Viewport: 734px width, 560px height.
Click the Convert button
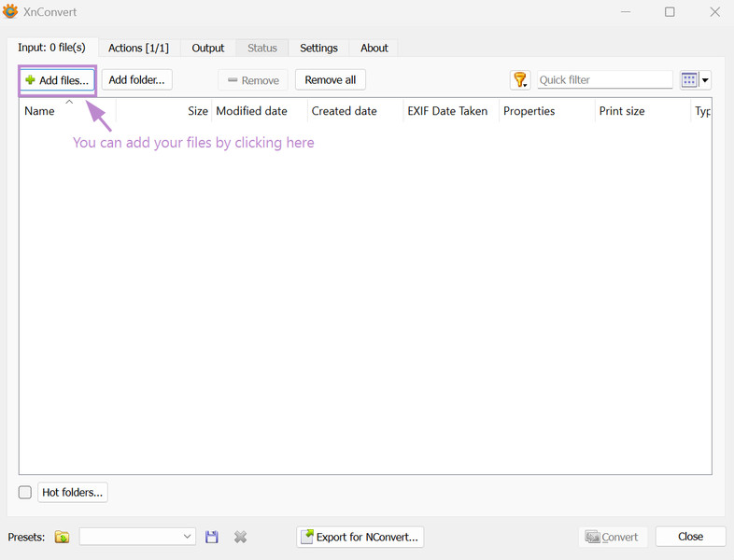[x=613, y=537]
